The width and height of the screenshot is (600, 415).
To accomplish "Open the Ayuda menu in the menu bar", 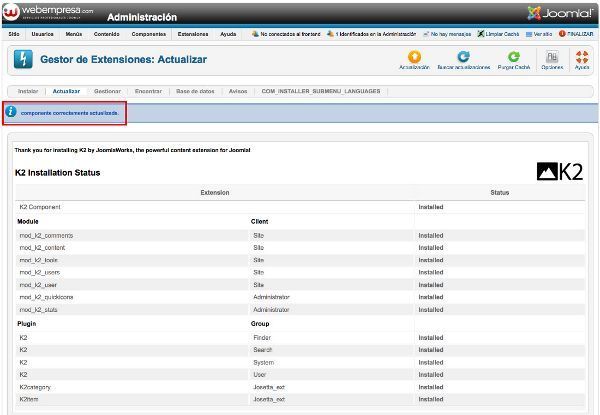I will click(228, 34).
